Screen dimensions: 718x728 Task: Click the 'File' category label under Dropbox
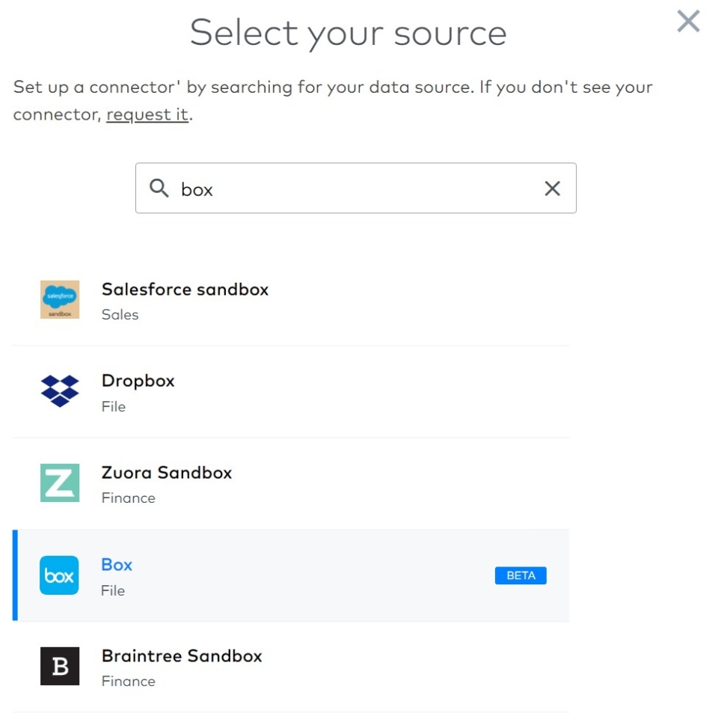point(114,407)
